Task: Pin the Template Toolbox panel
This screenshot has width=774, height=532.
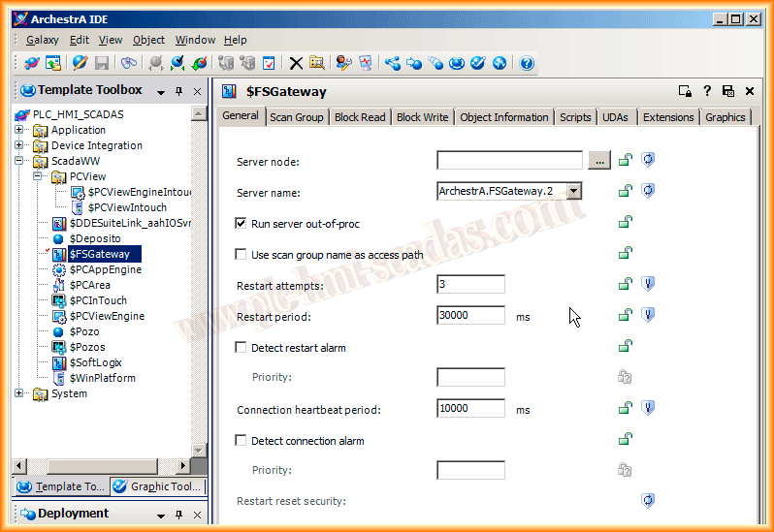Action: tap(178, 91)
